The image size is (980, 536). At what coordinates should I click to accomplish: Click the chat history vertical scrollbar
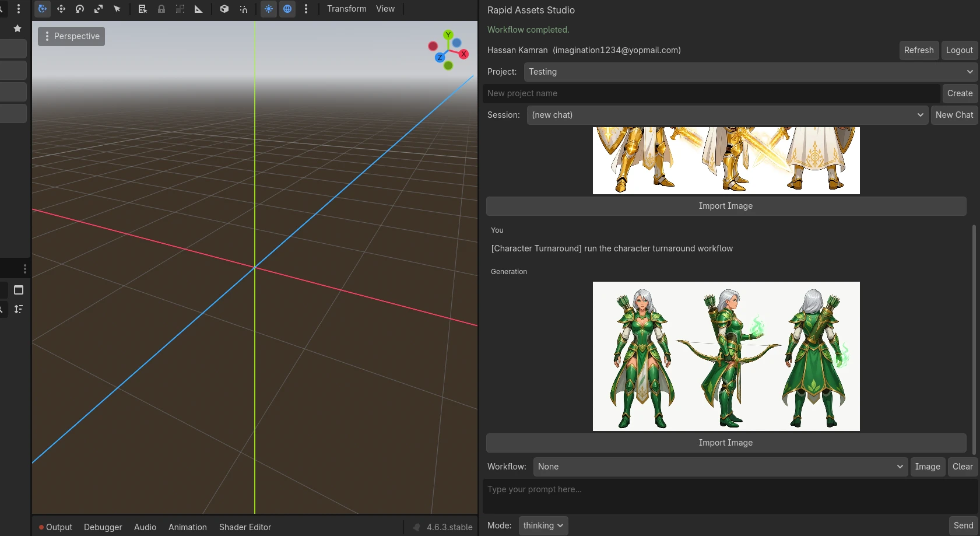coord(974,339)
